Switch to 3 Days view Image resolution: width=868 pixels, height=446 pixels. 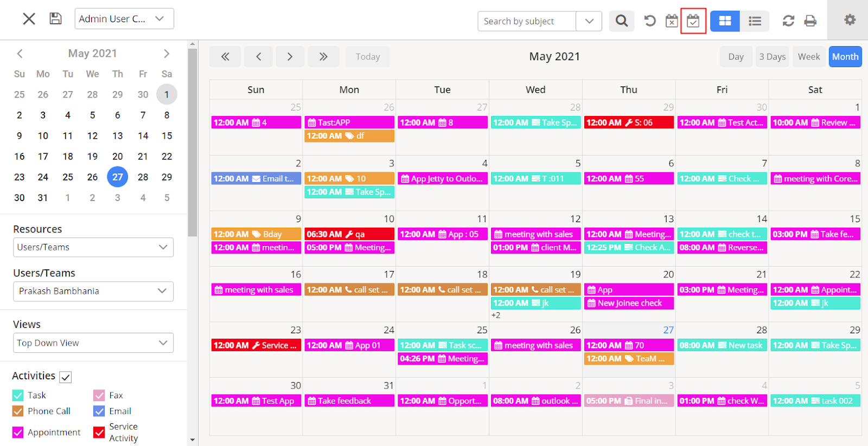click(x=772, y=57)
